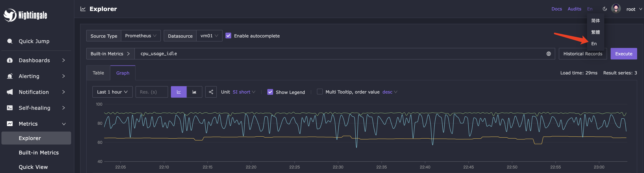The width and height of the screenshot is (644, 173).
Task: Click the root user avatar
Action: pos(616,9)
